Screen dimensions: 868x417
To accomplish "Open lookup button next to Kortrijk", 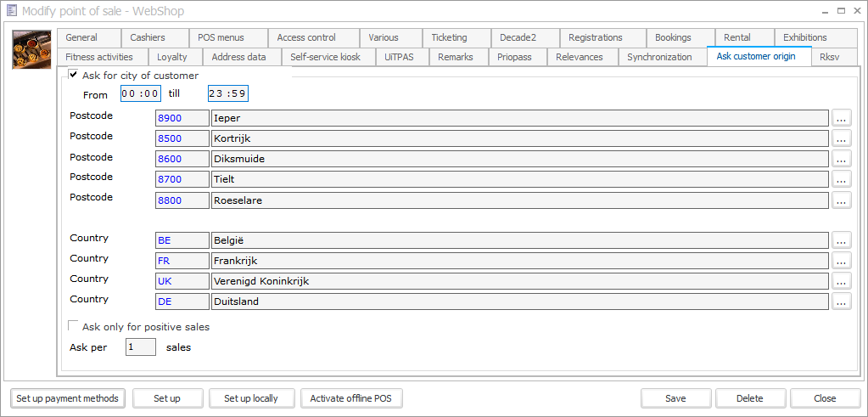I will [x=841, y=138].
